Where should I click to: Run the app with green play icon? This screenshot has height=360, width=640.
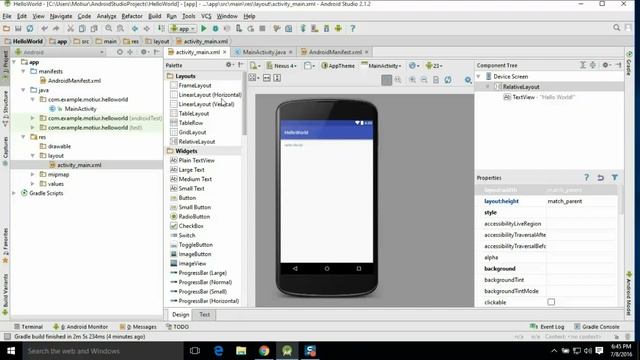pos(204,29)
